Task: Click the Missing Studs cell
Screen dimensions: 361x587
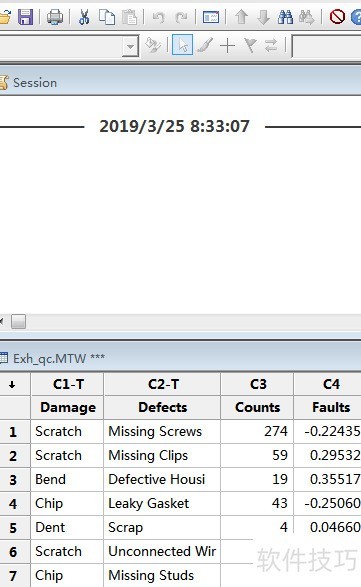Action: [163, 575]
